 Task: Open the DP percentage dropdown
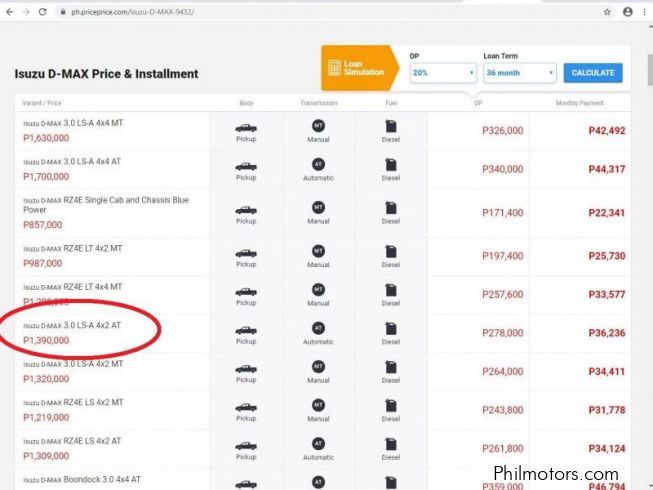[443, 73]
